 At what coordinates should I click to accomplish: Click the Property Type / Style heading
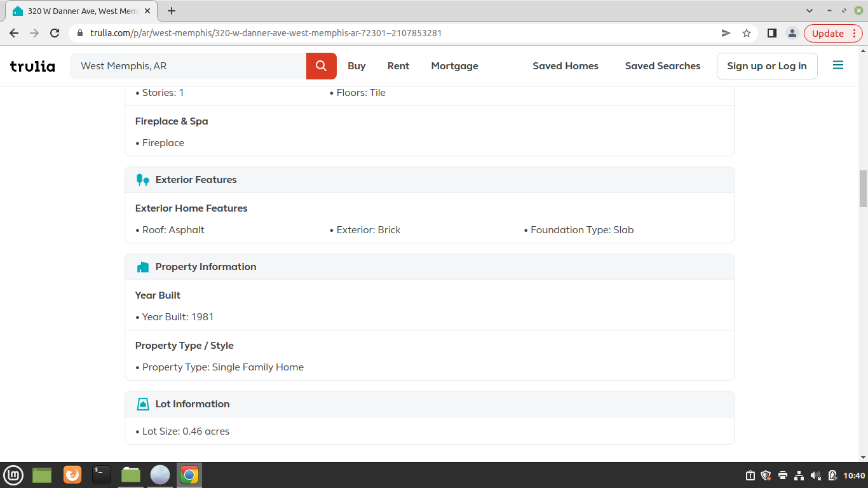[184, 346]
